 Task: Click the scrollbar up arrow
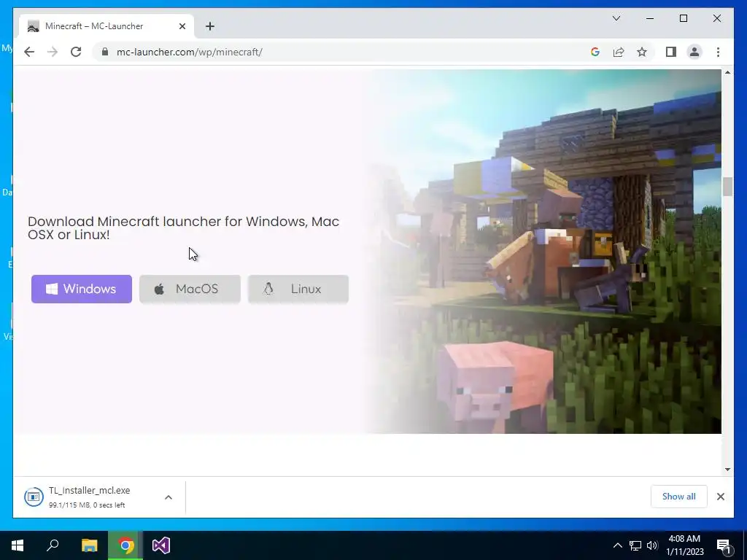[727, 72]
